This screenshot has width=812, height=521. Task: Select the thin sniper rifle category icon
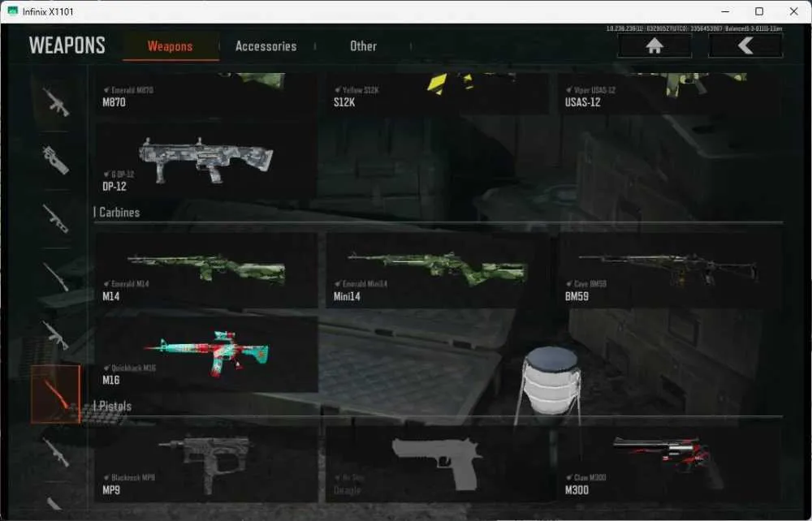tap(55, 277)
